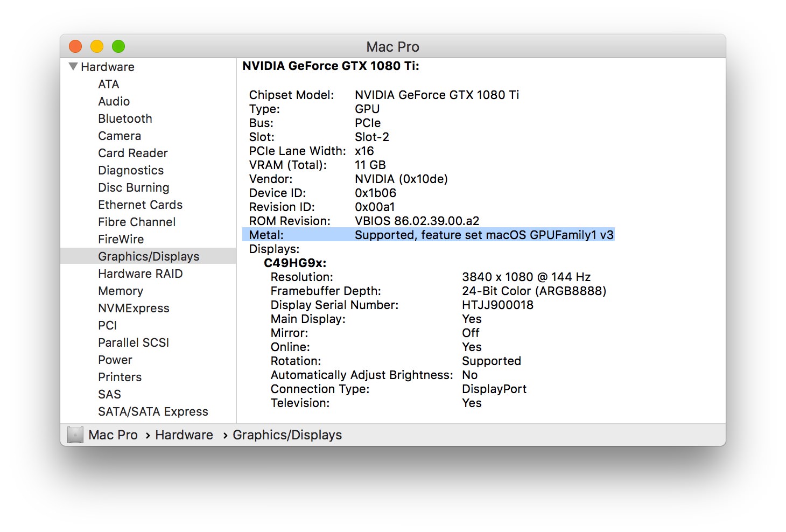Select Ethernet Cards entry
786x532 pixels.
(x=141, y=205)
